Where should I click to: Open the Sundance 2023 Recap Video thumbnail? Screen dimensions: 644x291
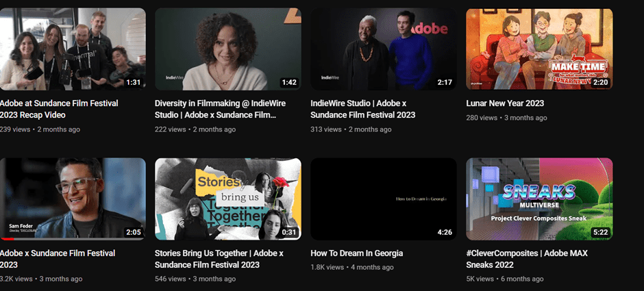[x=73, y=49]
